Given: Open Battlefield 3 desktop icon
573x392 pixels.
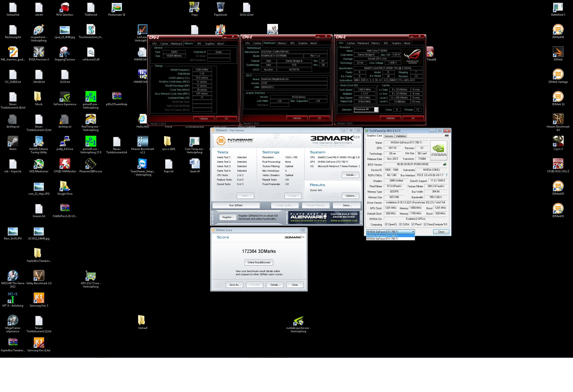Looking at the screenshot, I should (x=558, y=9).
